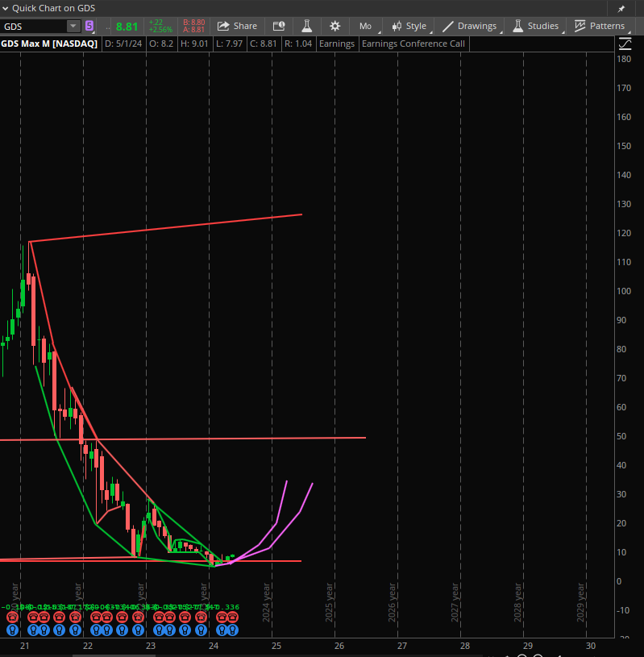Click the C: 8.81 close value

pos(263,44)
